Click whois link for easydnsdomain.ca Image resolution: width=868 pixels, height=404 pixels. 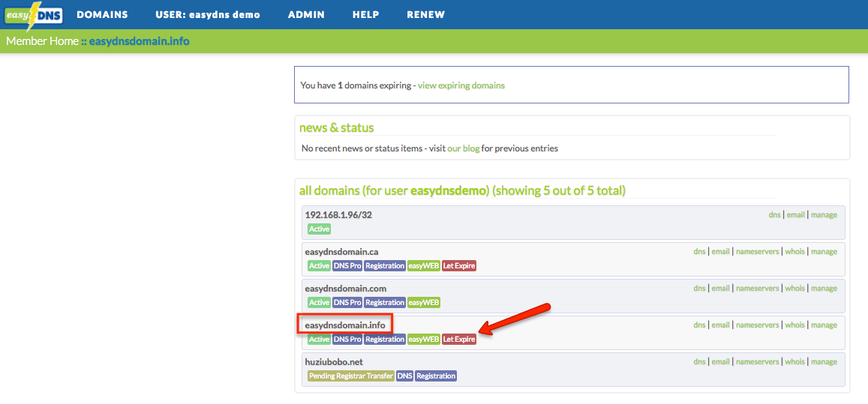coord(795,251)
